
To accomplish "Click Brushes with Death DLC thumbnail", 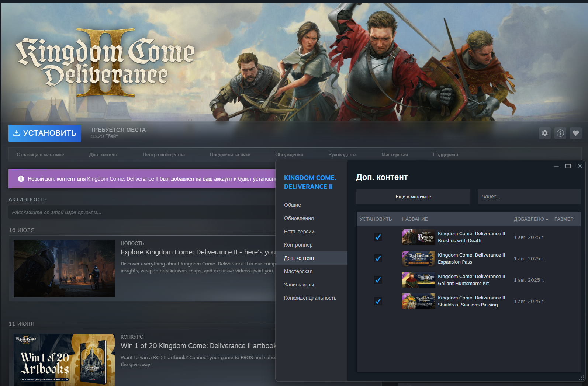I will click(419, 237).
